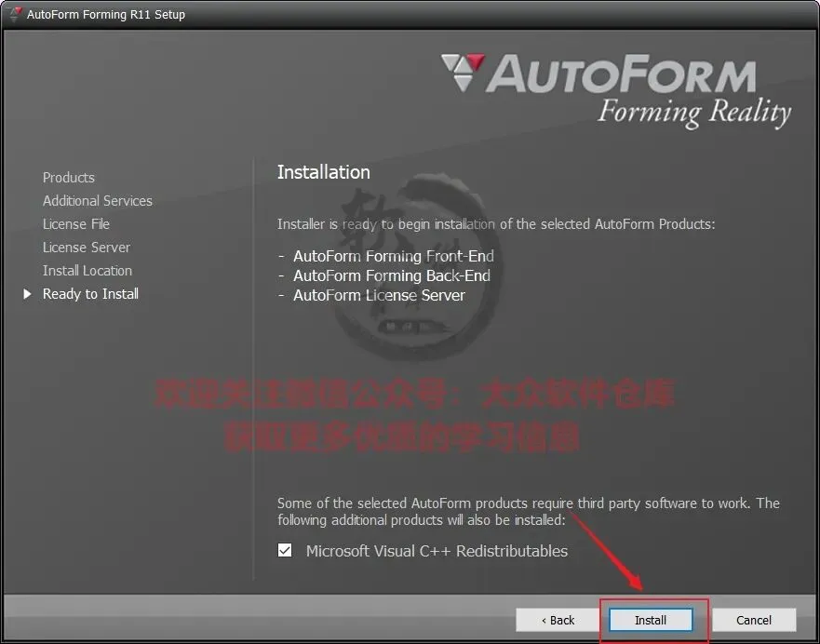The image size is (820, 644).
Task: Click the Forming Reality tagline text
Action: pos(694,112)
